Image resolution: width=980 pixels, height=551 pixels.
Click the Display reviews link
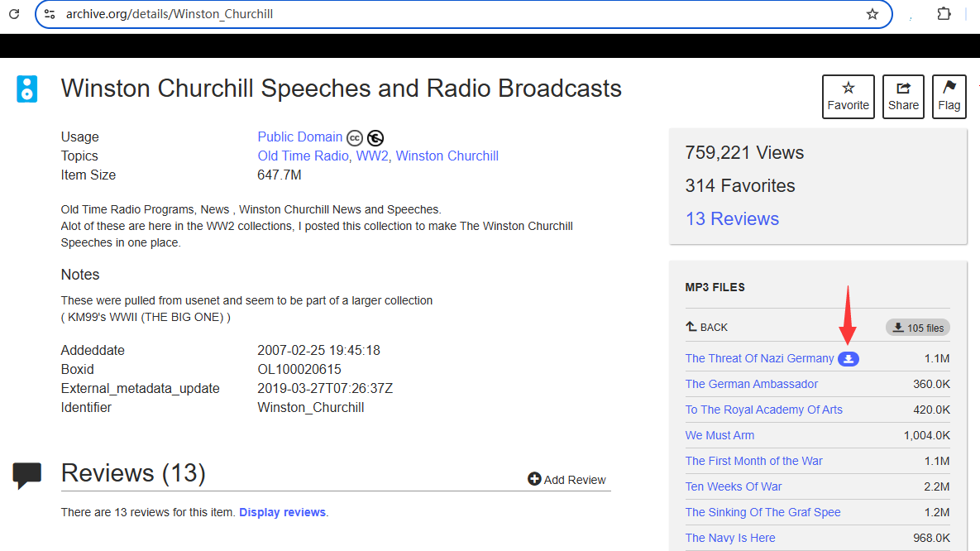pos(283,512)
